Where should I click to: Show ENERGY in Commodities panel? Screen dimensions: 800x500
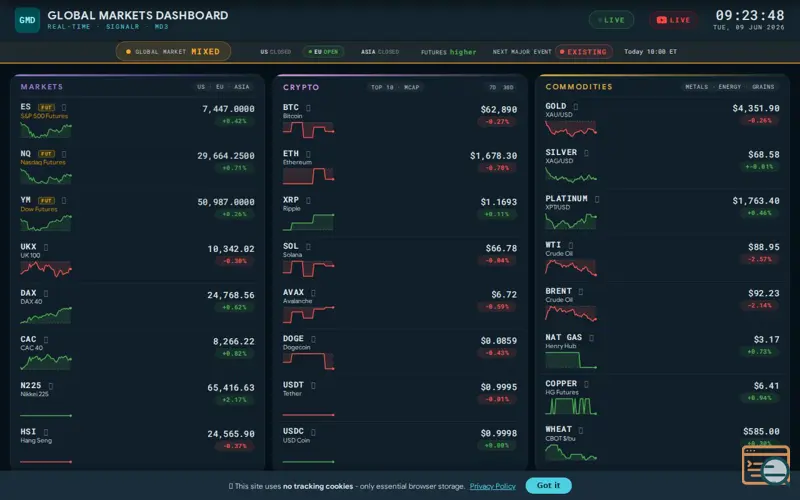click(730, 87)
